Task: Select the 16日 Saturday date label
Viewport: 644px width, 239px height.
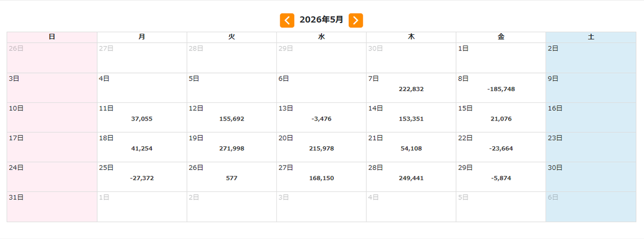Action: 555,108
